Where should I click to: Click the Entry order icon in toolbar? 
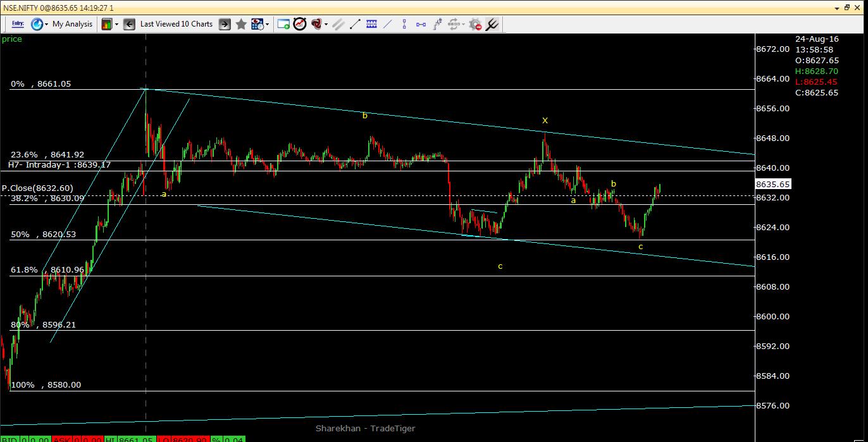click(18, 24)
